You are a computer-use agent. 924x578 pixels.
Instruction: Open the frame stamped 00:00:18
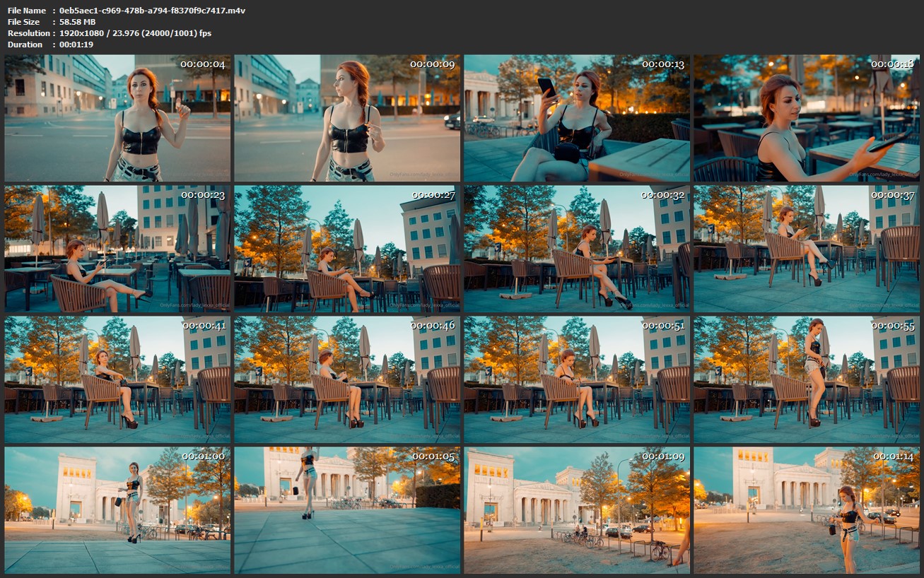pos(807,118)
